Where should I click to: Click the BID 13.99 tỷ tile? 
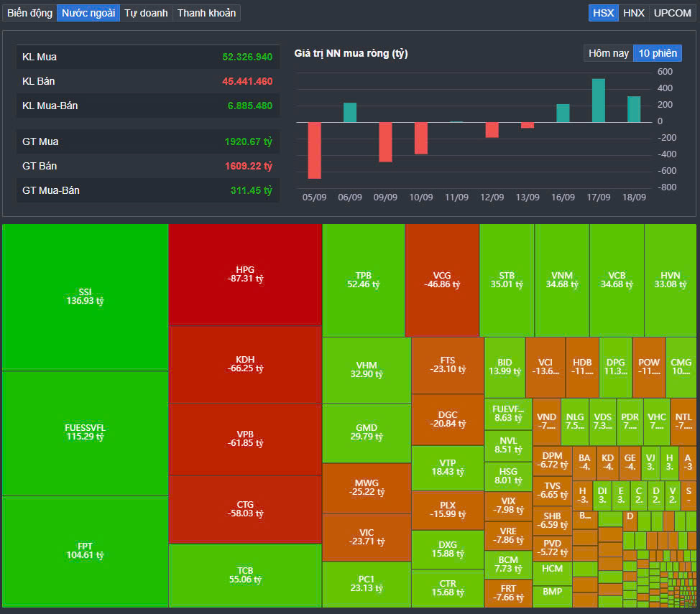tap(505, 367)
